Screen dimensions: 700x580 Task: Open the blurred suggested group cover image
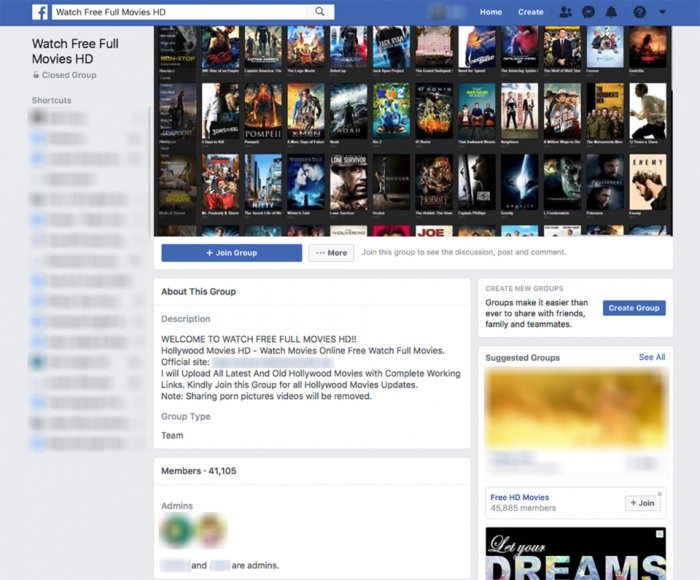[x=576, y=409]
